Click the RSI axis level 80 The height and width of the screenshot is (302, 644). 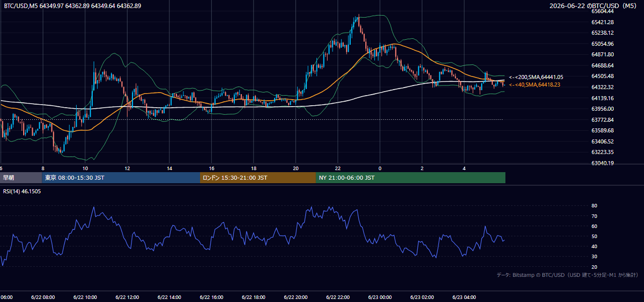pyautogui.click(x=595, y=206)
